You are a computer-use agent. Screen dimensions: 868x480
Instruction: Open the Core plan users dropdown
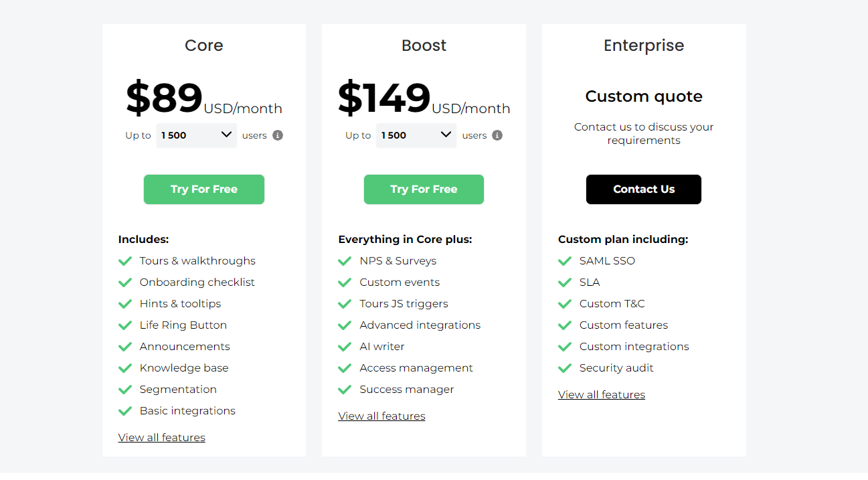click(x=196, y=135)
